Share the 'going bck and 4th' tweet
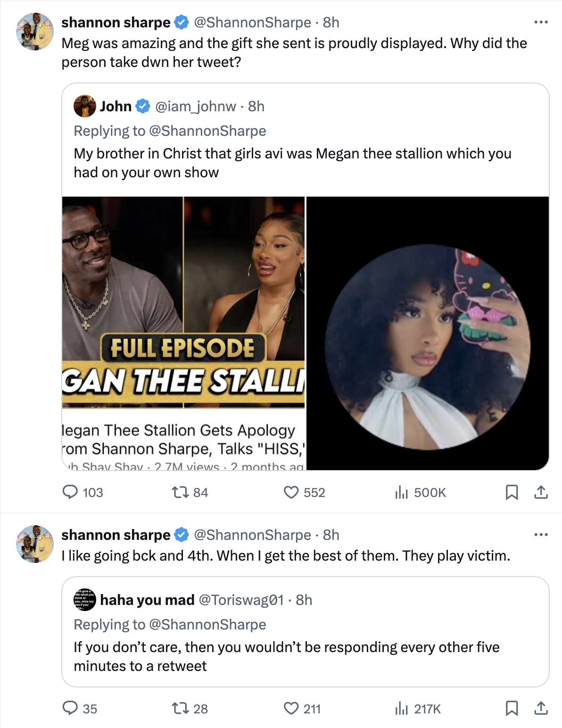 click(541, 708)
